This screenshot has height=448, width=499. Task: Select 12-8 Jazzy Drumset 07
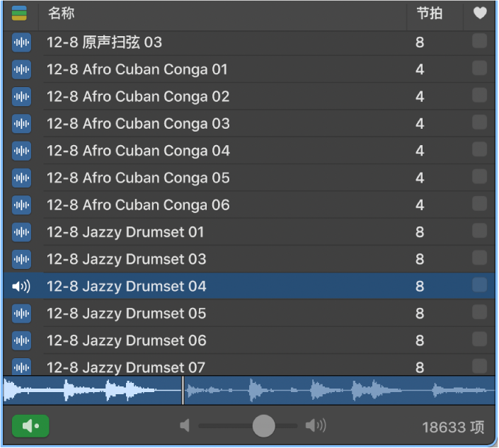(x=126, y=367)
